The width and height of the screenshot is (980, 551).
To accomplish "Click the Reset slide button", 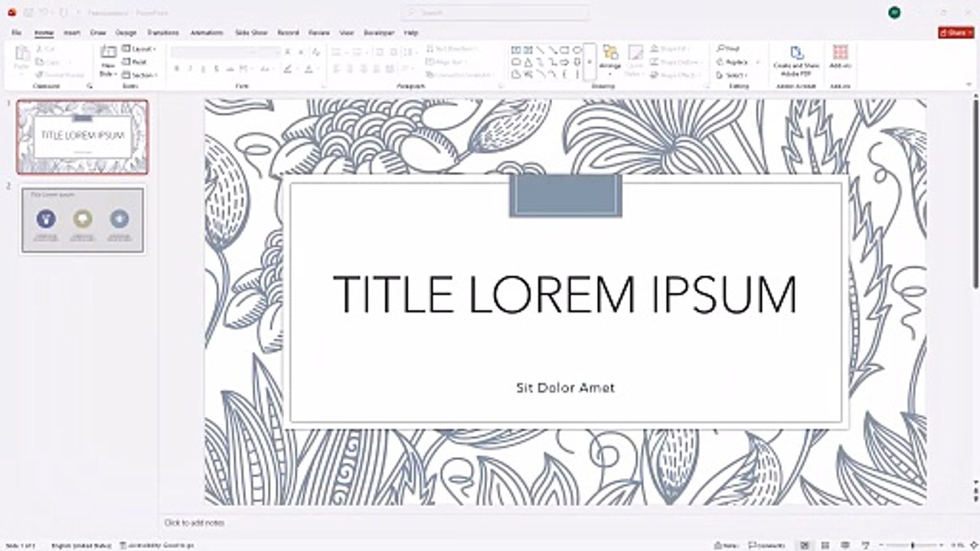I will (135, 62).
